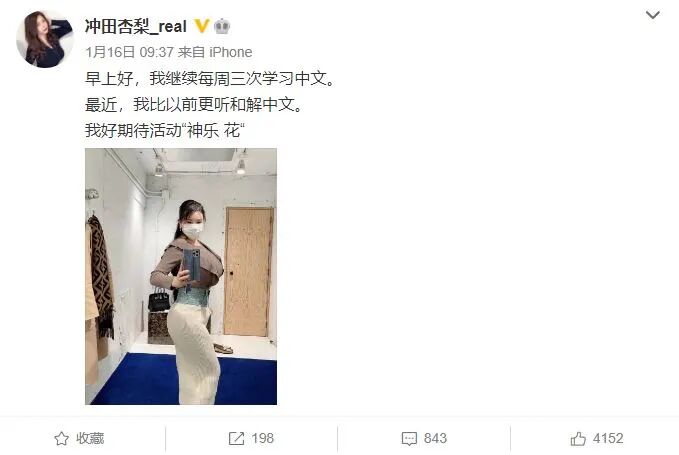Click the repost count 198
This screenshot has width=679, height=455.
262,439
